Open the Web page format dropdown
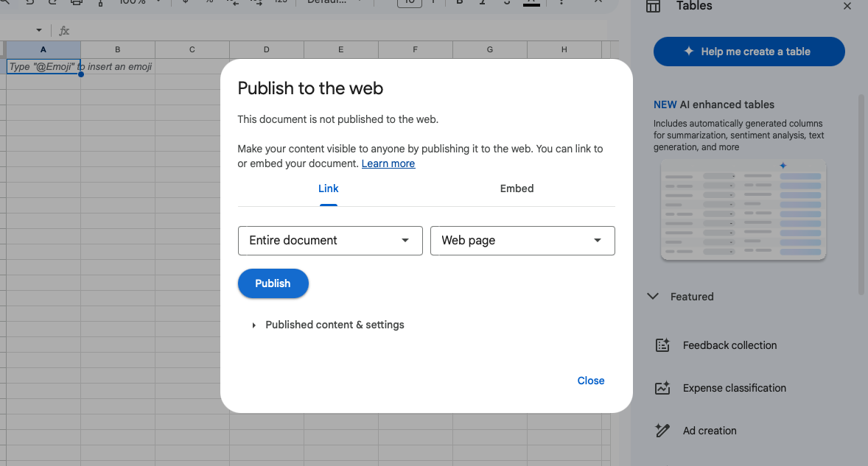The height and width of the screenshot is (466, 868). (522, 241)
